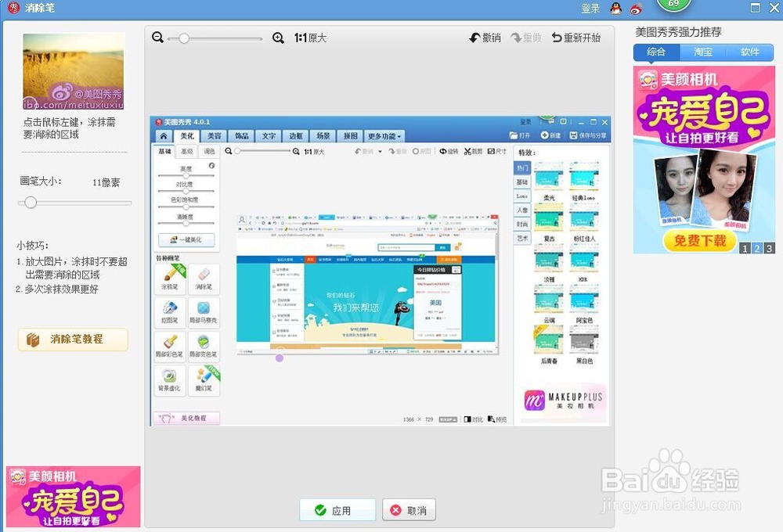The width and height of the screenshot is (783, 532).
Task: Open the right-side 宠爱自己 ad banner
Action: (x=704, y=160)
